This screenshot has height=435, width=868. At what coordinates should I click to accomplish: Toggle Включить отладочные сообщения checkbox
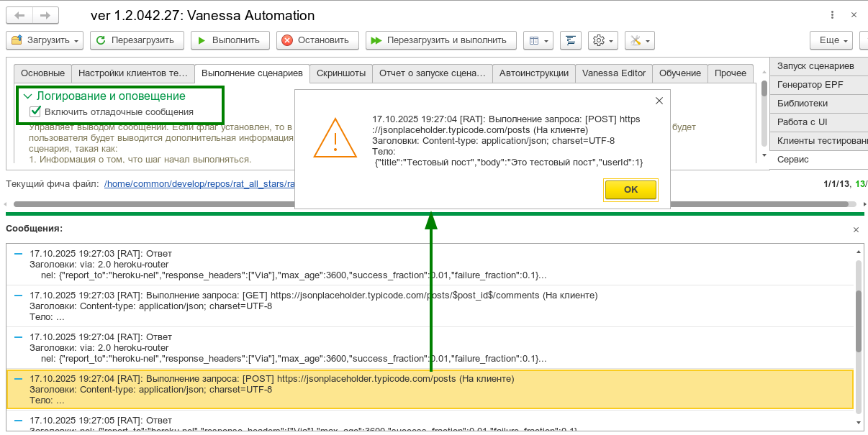point(35,111)
